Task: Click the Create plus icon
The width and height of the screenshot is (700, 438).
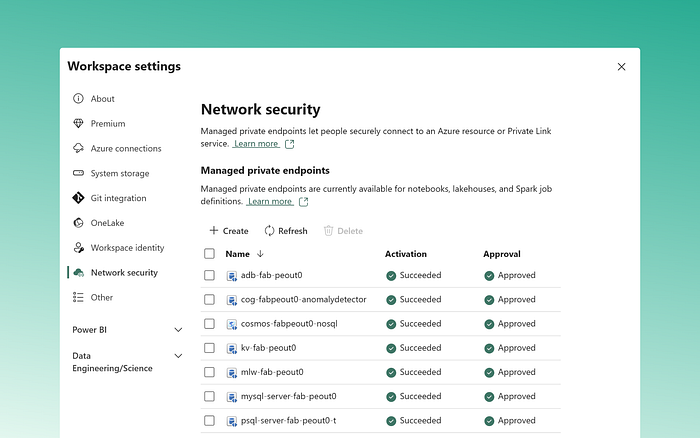Action: click(213, 231)
